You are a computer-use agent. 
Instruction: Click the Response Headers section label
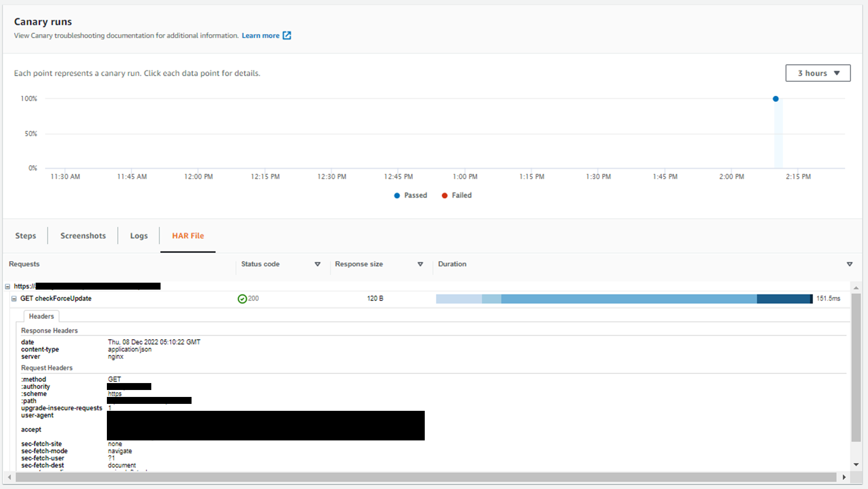(x=49, y=330)
